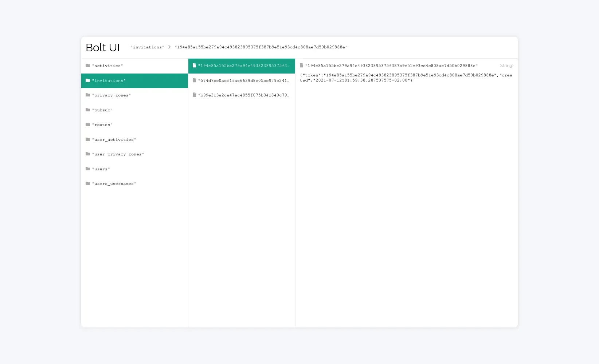Select key starting with 574d7be0acf1
This screenshot has height=364, width=599.
pos(242,81)
